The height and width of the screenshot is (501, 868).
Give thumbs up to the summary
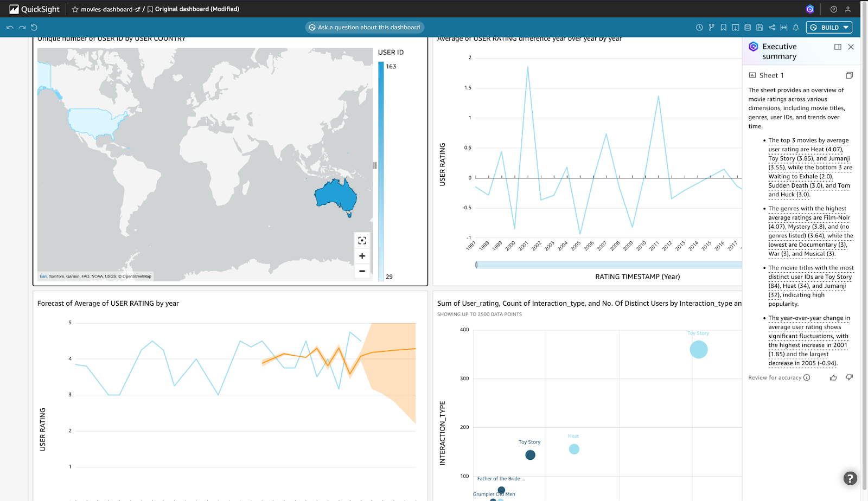833,377
